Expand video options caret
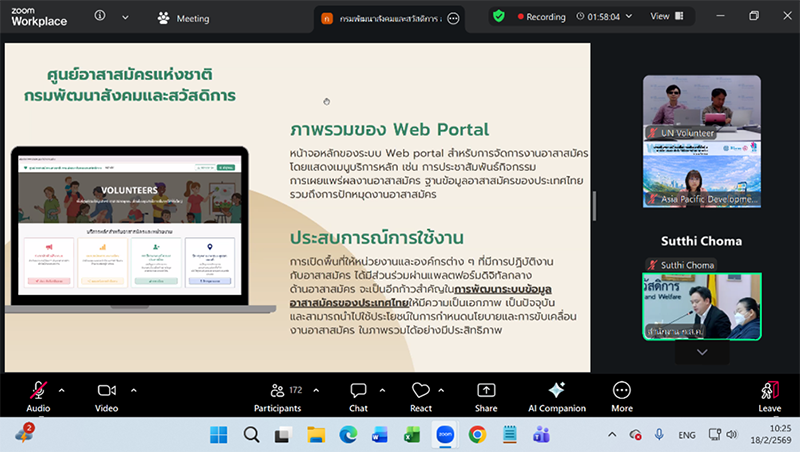 pos(134,391)
